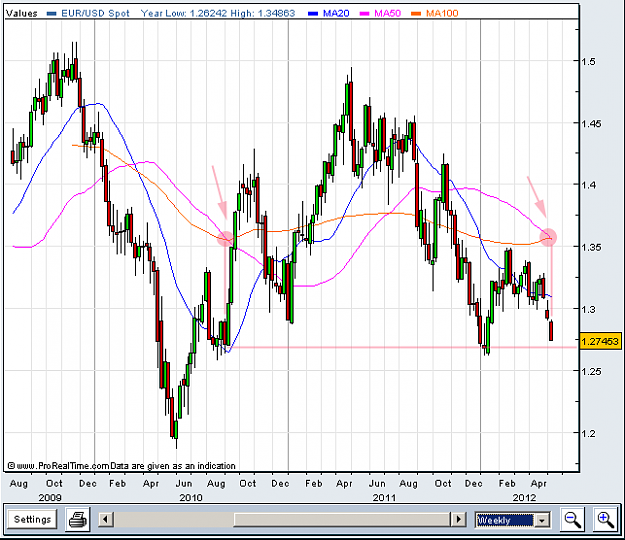
Task: Open the Weekly timeframe dropdown
Action: 512,520
